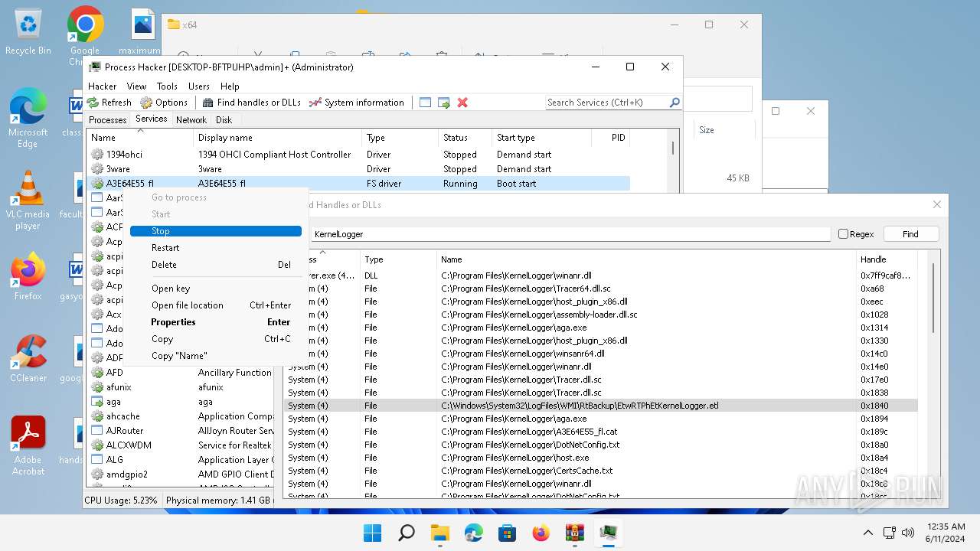This screenshot has height=551, width=980.
Task: Switch to the Disk tab
Action: pos(224,120)
